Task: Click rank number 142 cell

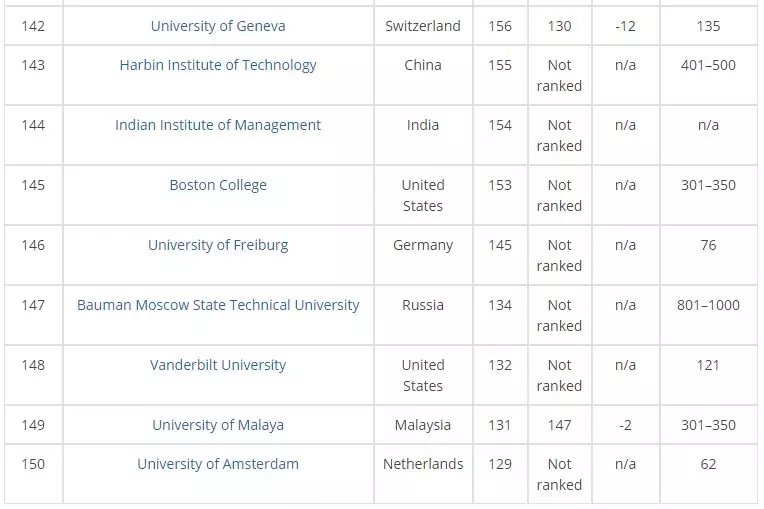Action: (33, 26)
